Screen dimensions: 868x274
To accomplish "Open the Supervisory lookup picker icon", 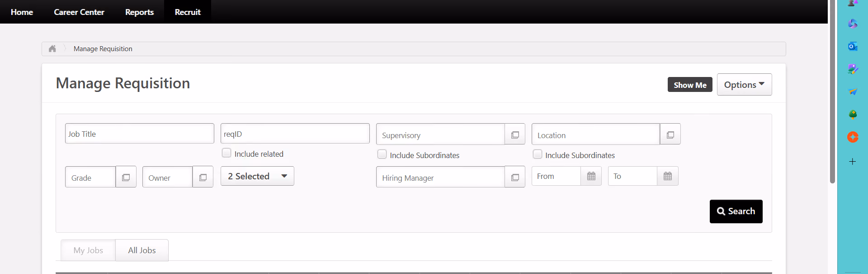I will [515, 135].
